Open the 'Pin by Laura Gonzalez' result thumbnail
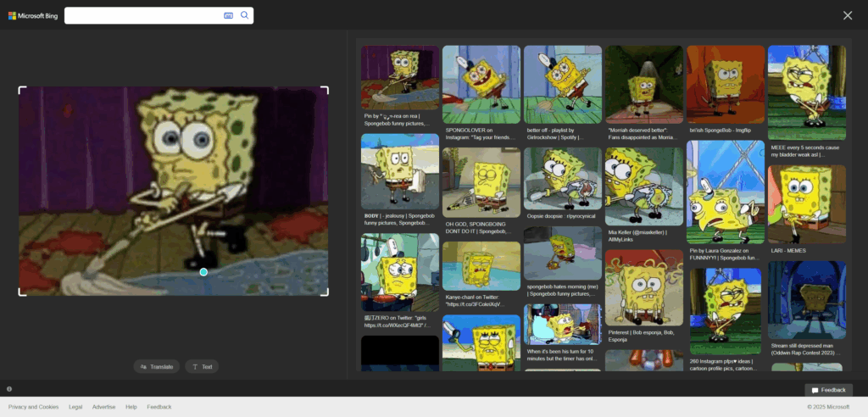This screenshot has height=417, width=868. (x=726, y=192)
